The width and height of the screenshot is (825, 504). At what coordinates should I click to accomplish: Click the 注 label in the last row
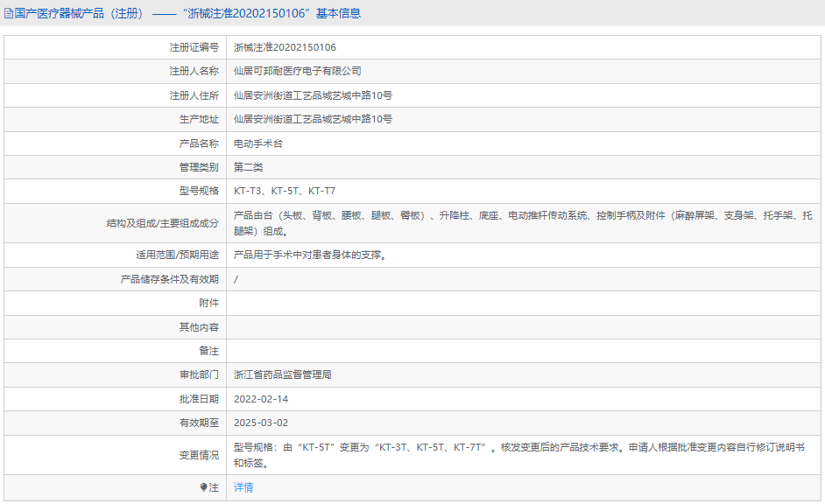coord(214,487)
